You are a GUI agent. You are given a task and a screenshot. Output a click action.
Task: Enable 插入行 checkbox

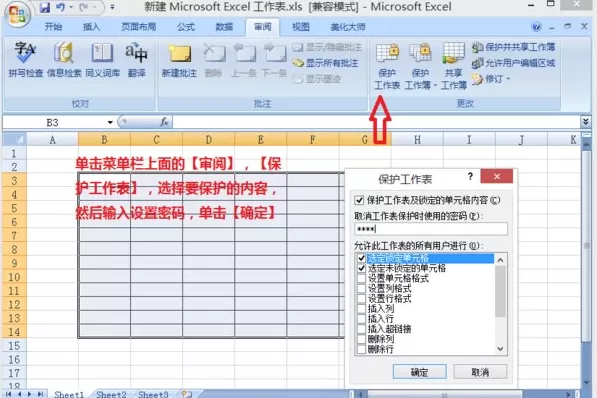tap(361, 319)
